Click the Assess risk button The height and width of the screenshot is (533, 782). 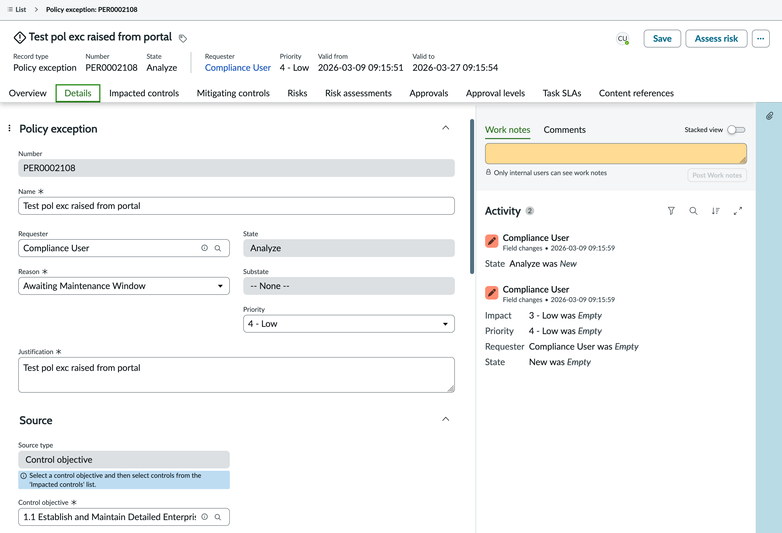coord(716,39)
